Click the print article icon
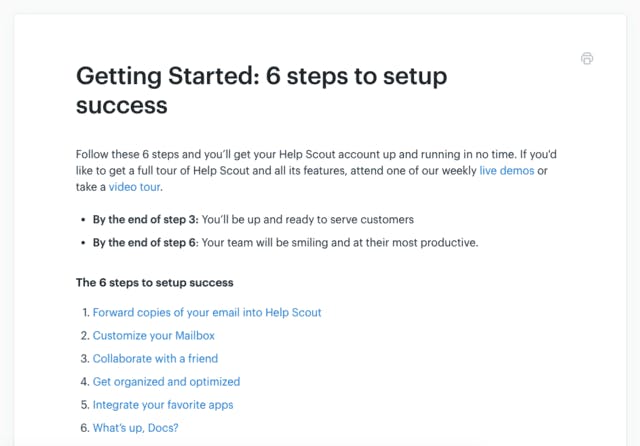 [x=587, y=58]
